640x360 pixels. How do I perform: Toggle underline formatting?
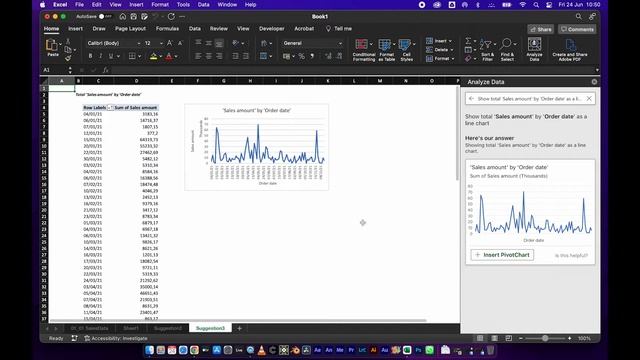[x=111, y=56]
